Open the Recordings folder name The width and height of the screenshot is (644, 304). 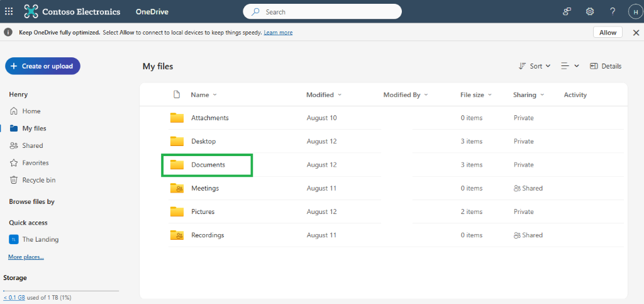coord(208,235)
